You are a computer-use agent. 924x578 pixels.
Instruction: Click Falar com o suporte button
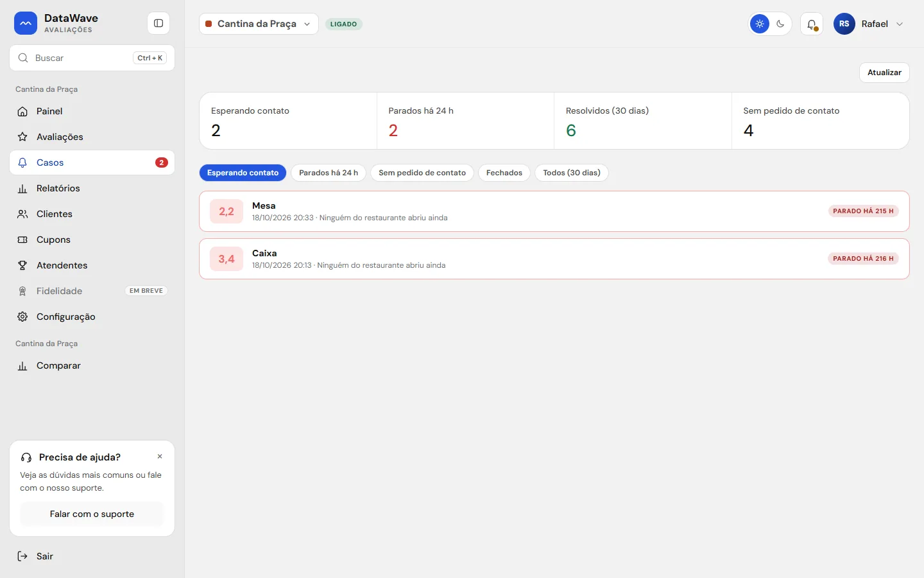(x=92, y=514)
